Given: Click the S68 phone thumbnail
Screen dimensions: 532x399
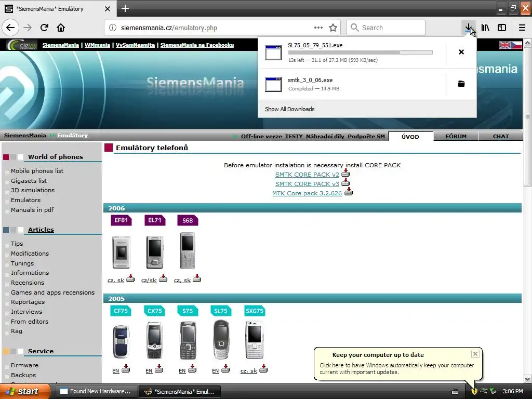Looking at the screenshot, I should [187, 251].
